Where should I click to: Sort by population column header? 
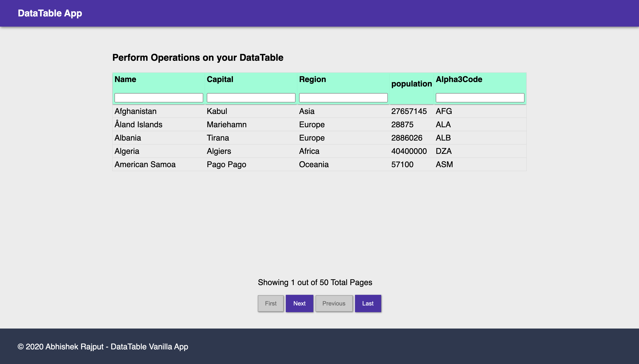tap(411, 84)
